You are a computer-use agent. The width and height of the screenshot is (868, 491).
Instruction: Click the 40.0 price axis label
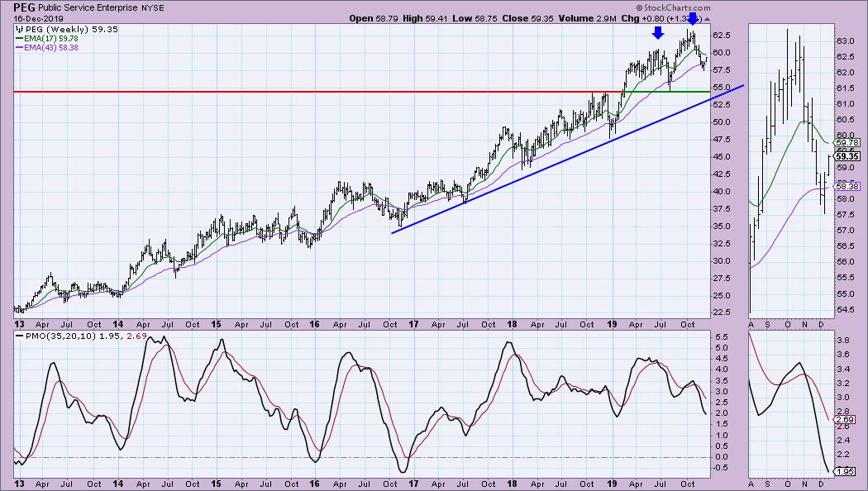point(722,192)
